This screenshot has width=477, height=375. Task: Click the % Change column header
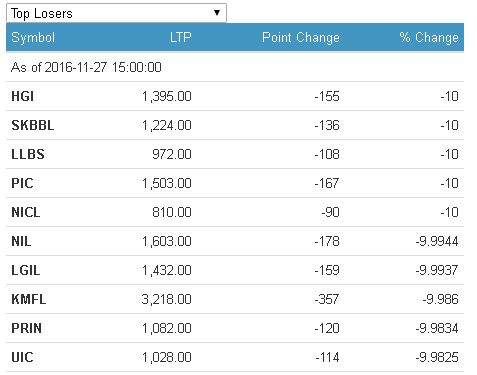coord(429,38)
